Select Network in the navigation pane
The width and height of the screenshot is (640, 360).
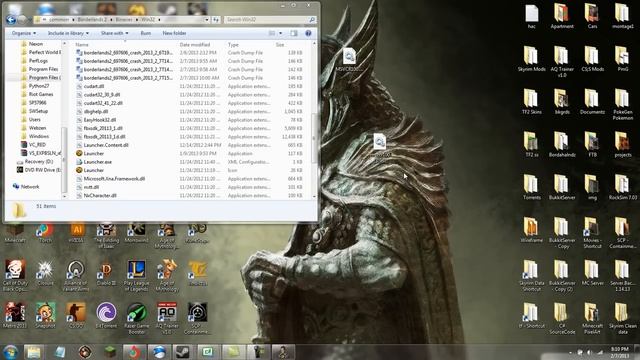[x=30, y=187]
